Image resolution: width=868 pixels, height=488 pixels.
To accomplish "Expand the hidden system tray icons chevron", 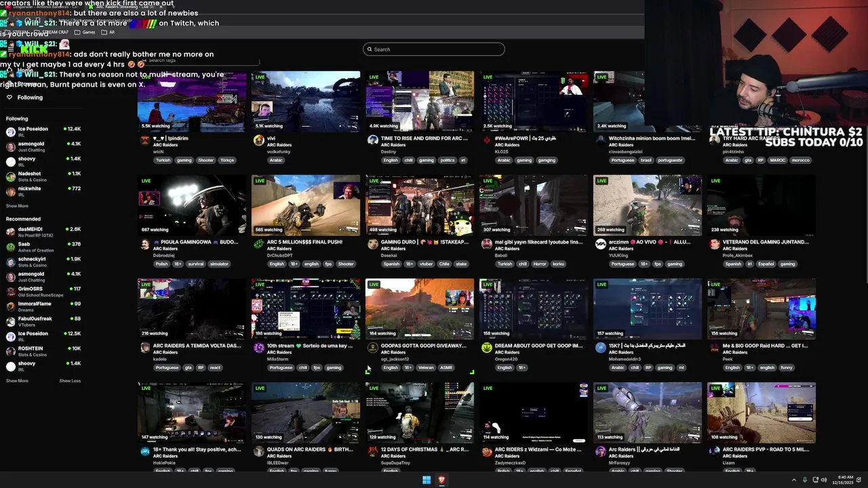I will (x=794, y=480).
